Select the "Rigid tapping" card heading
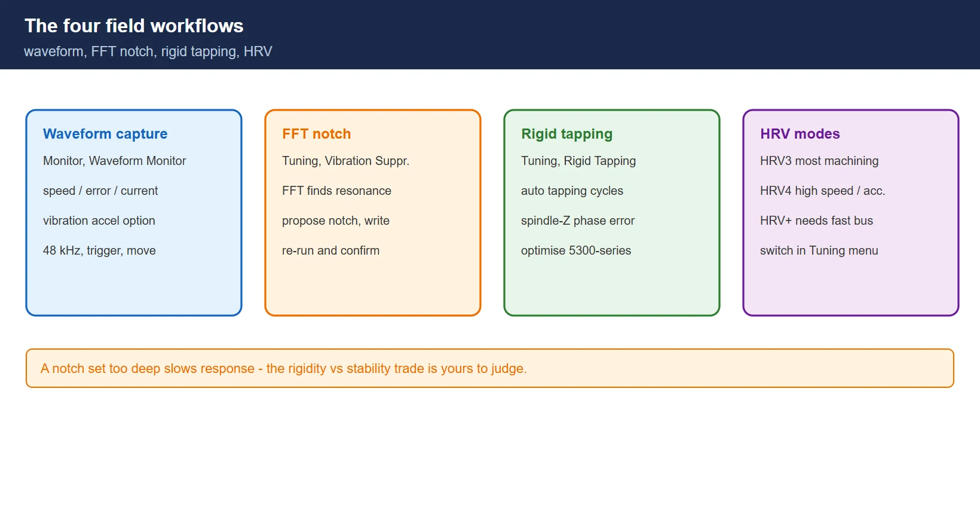Screen dimensions: 980x514 point(567,134)
